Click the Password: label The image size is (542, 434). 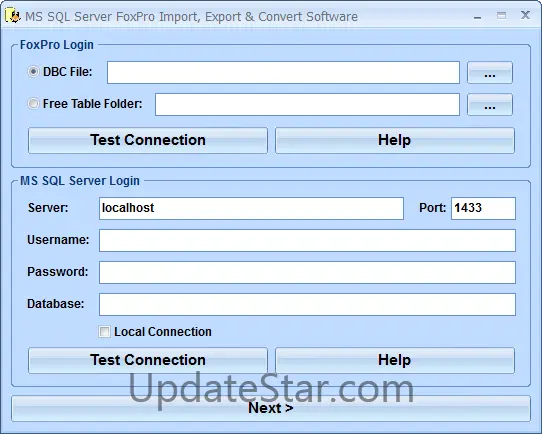[x=58, y=272]
